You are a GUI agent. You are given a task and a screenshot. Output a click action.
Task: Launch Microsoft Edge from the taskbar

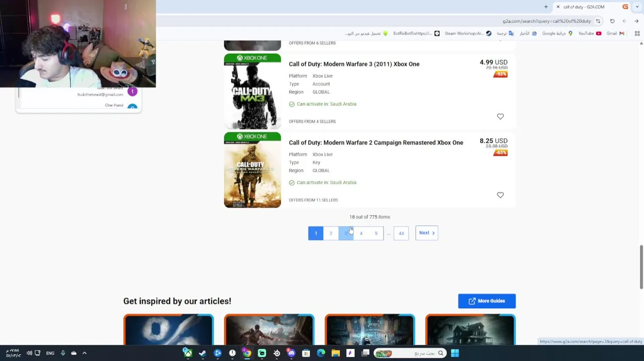[x=321, y=353]
